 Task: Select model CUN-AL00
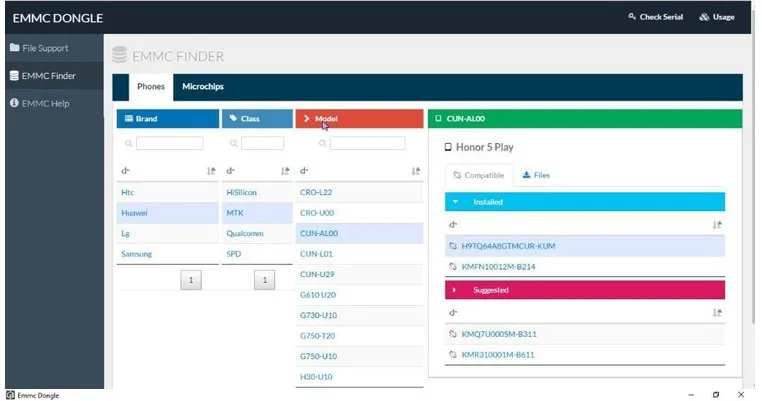click(359, 233)
